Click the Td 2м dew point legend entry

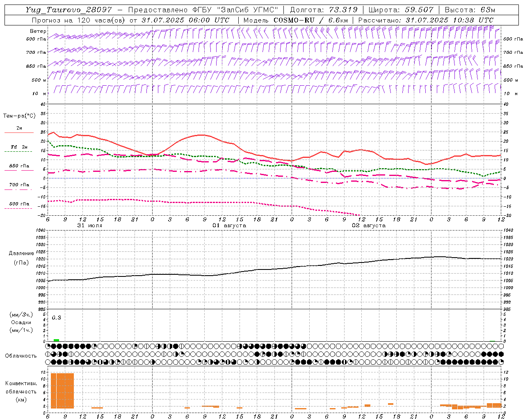point(19,147)
